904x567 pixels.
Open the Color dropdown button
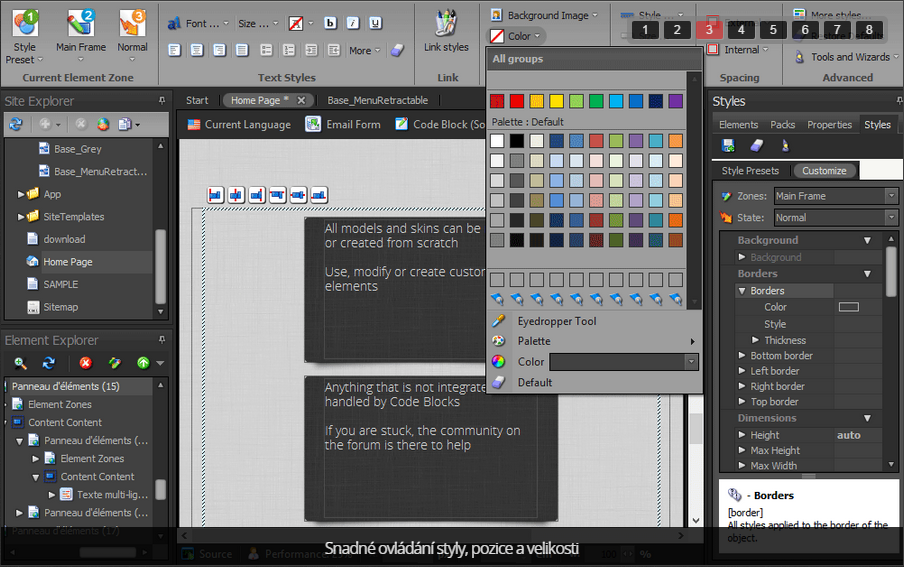tap(517, 36)
